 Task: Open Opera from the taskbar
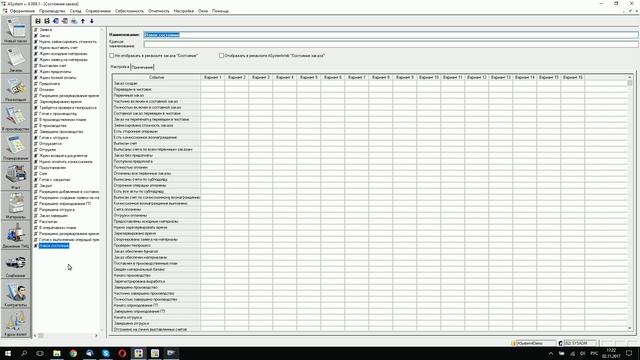pyautogui.click(x=122, y=353)
